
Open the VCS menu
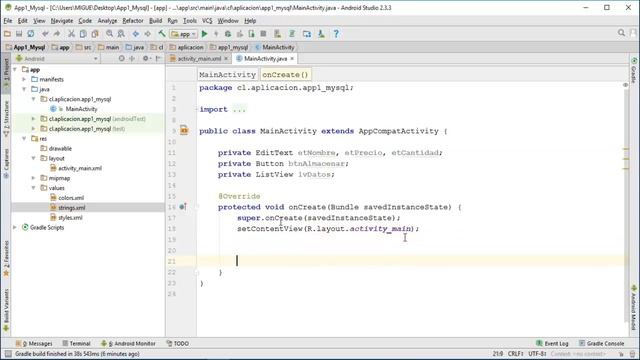pyautogui.click(x=207, y=21)
